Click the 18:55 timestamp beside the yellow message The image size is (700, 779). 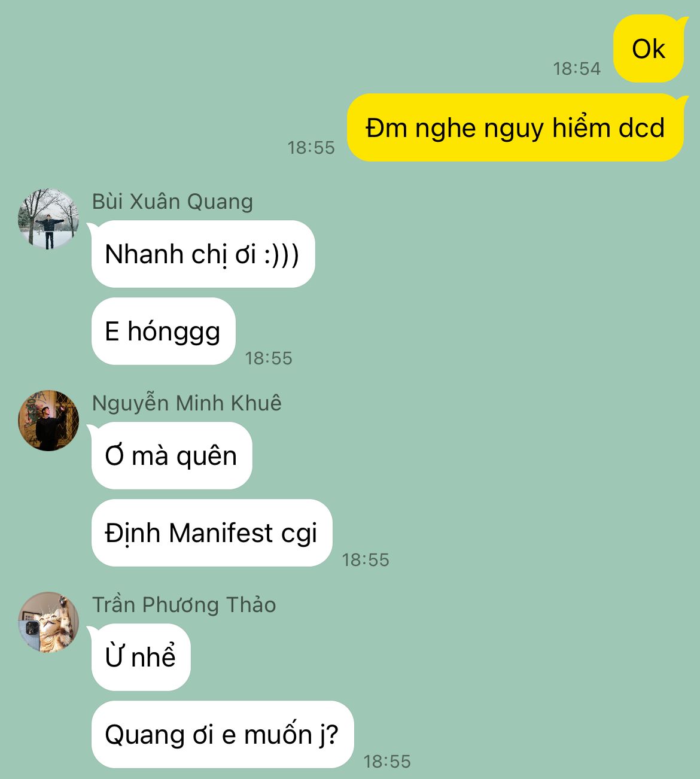click(x=311, y=148)
